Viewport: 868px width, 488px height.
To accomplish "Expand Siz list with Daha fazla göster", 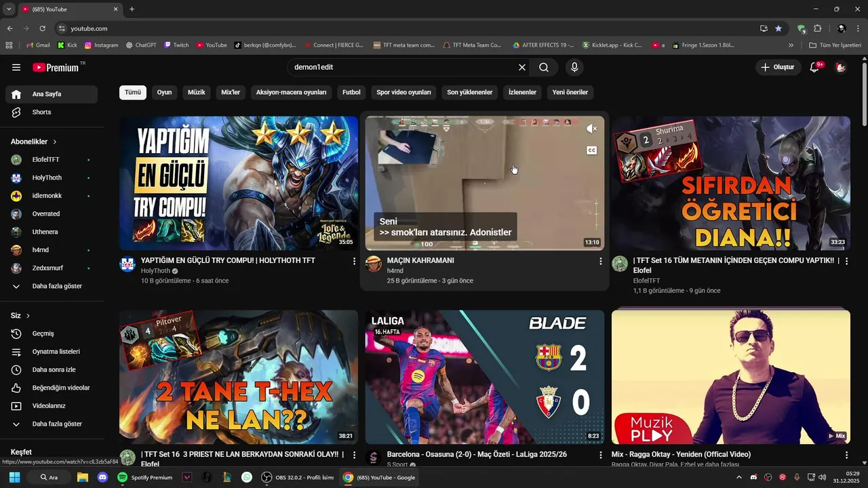I will point(52,424).
